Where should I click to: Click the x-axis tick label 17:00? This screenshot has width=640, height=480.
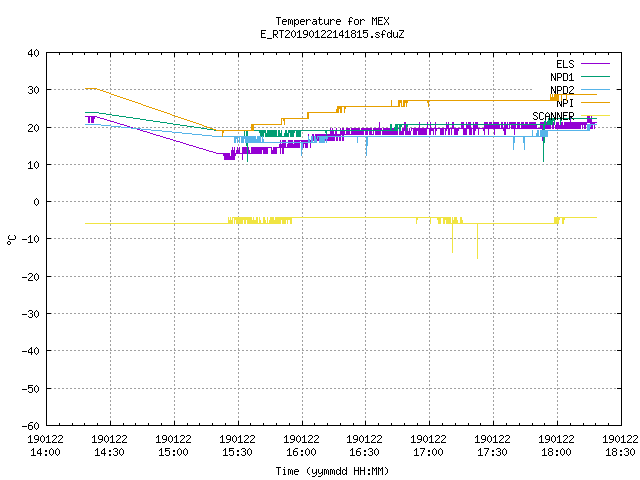tap(429, 452)
